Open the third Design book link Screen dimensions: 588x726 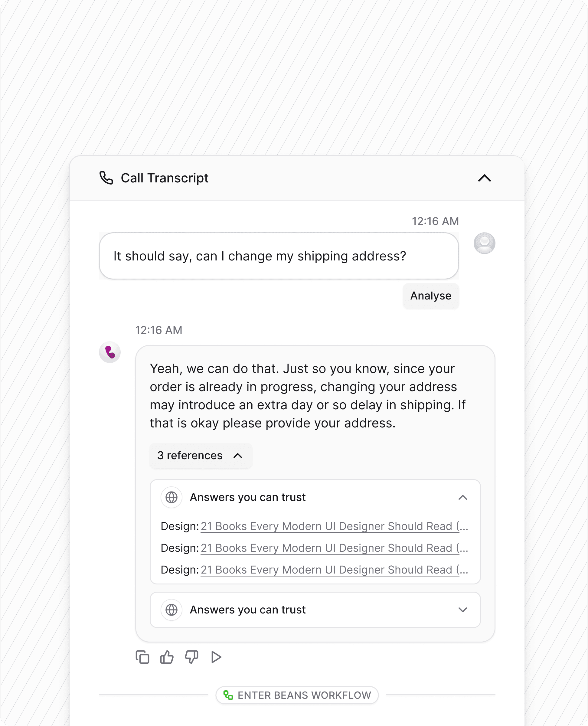click(334, 570)
